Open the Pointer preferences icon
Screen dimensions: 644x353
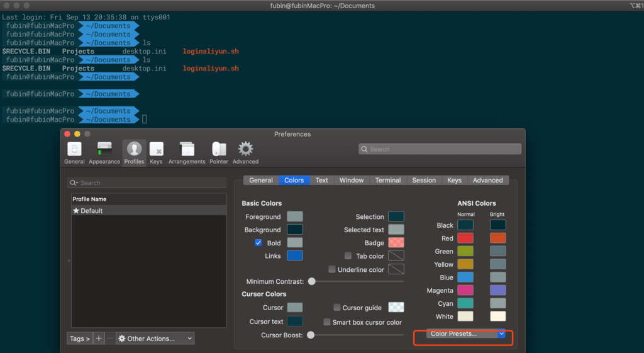click(219, 152)
